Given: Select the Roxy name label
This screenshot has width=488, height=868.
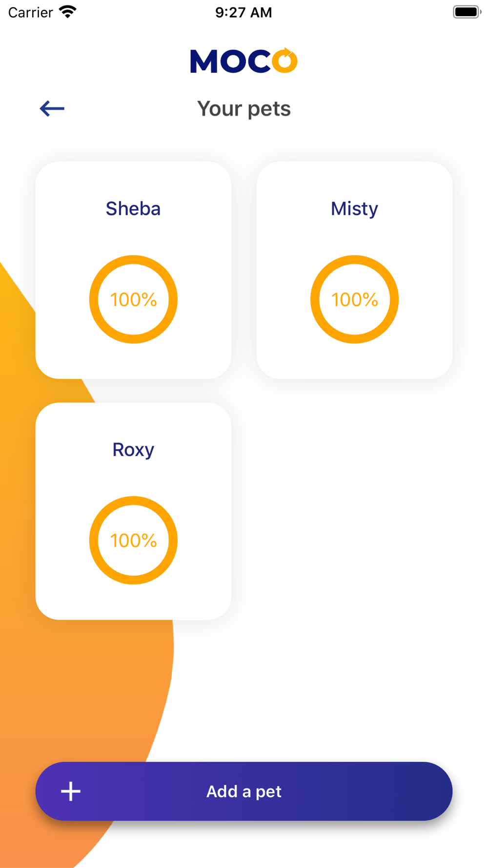Looking at the screenshot, I should click(133, 450).
